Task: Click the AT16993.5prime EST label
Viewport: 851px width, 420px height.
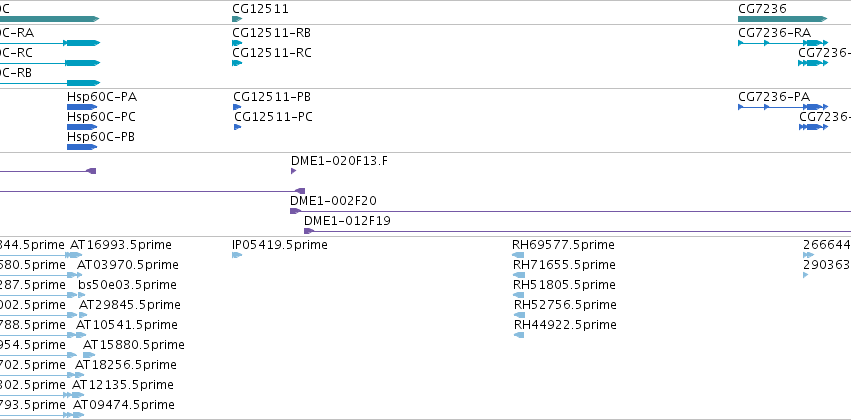Action: tap(120, 245)
